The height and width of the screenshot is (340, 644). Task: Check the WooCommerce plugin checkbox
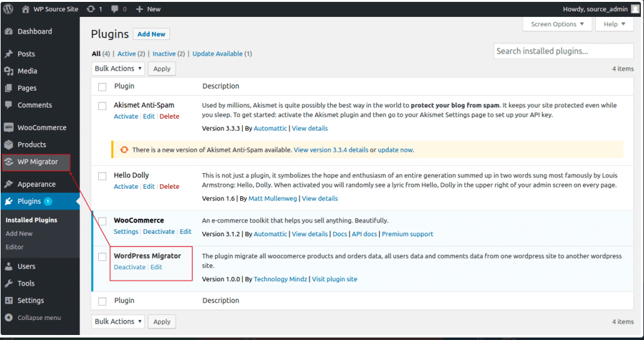click(x=103, y=221)
